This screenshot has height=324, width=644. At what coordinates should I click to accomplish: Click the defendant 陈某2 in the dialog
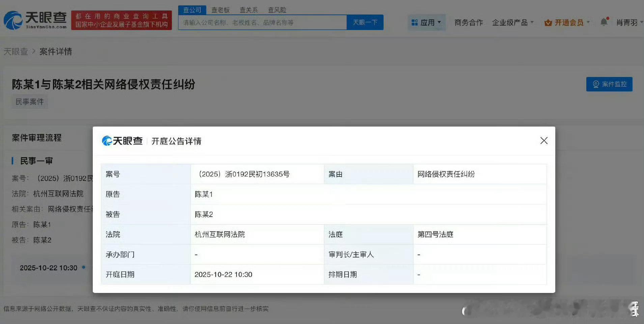pos(204,215)
